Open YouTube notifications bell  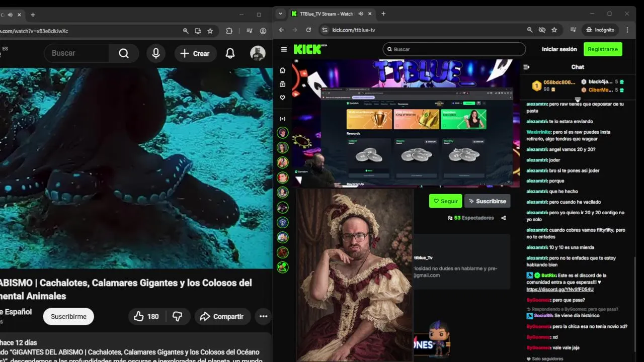230,53
